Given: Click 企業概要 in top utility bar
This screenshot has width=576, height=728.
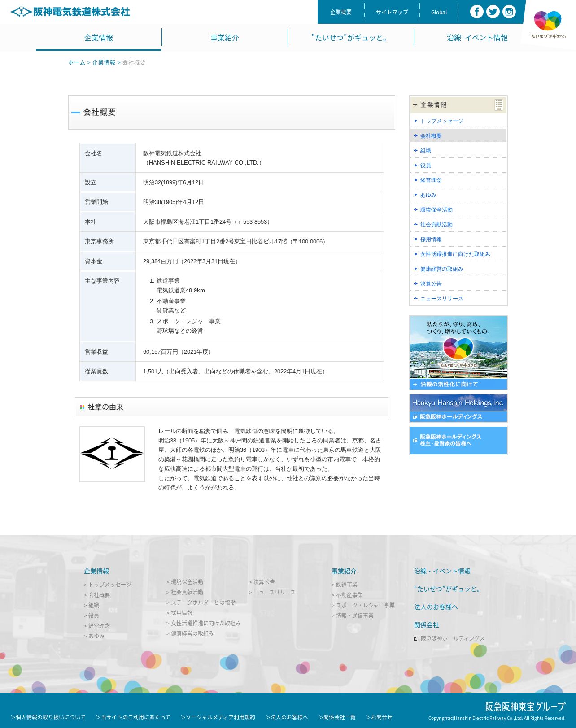Looking at the screenshot, I should [x=341, y=12].
